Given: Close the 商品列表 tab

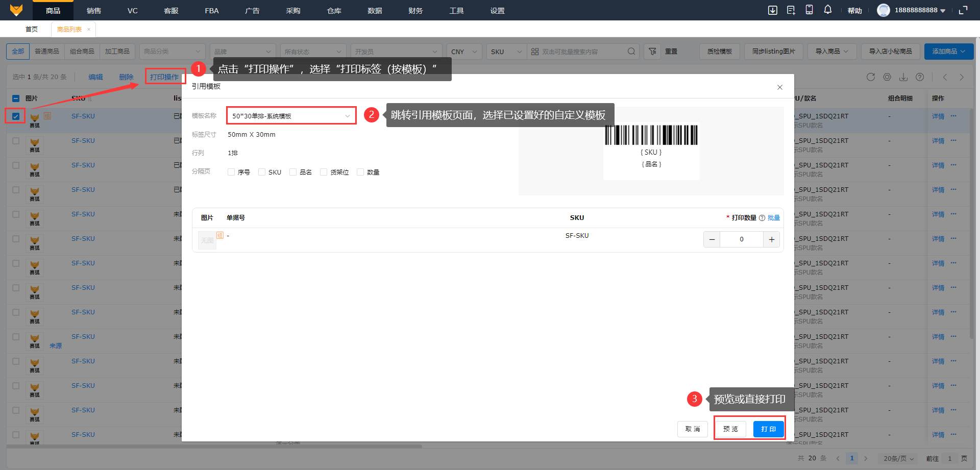Looking at the screenshot, I should (89, 30).
